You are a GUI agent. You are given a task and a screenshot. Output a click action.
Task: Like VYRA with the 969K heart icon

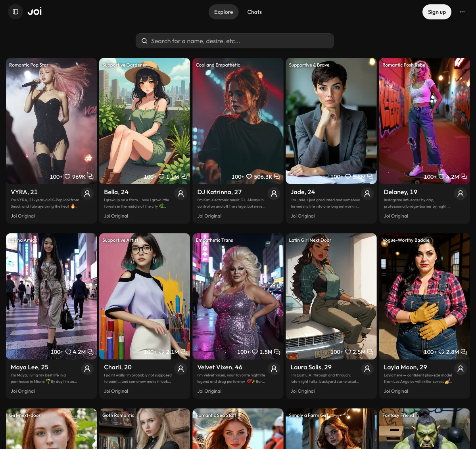(67, 177)
